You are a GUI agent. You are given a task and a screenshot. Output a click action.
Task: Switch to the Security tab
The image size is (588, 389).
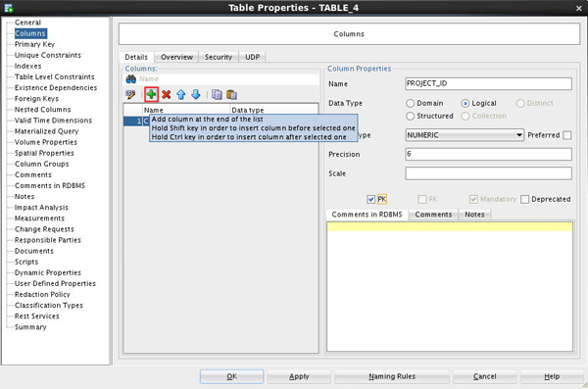pyautogui.click(x=219, y=57)
